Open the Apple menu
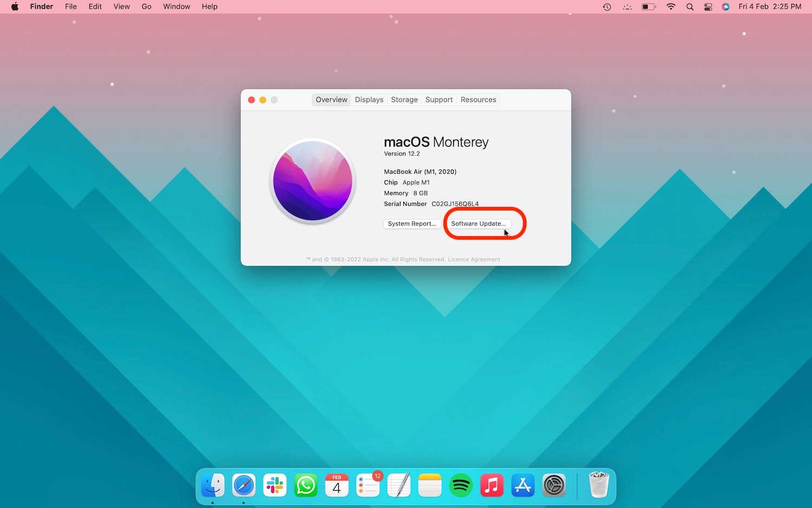Image resolution: width=812 pixels, height=508 pixels. pos(15,6)
